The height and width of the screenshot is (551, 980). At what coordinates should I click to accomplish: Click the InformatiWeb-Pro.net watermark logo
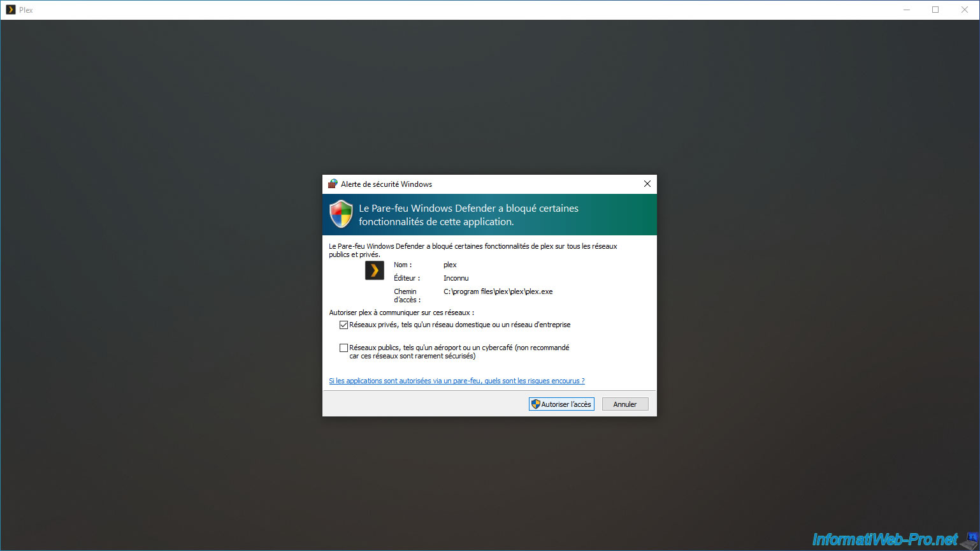884,540
